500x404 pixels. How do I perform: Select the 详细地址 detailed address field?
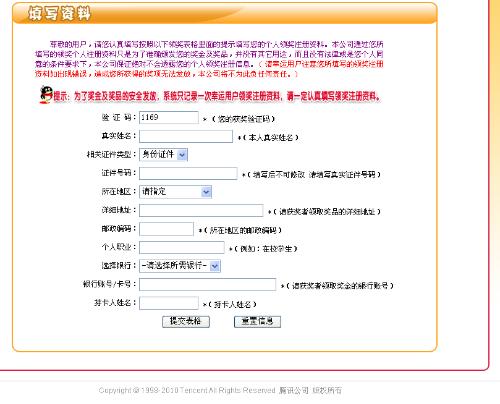click(x=201, y=210)
